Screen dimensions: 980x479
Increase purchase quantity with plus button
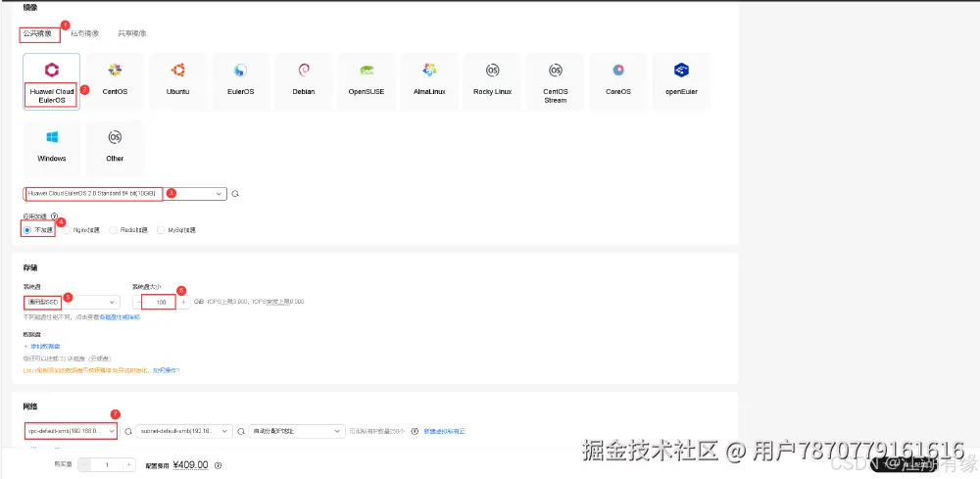point(128,465)
